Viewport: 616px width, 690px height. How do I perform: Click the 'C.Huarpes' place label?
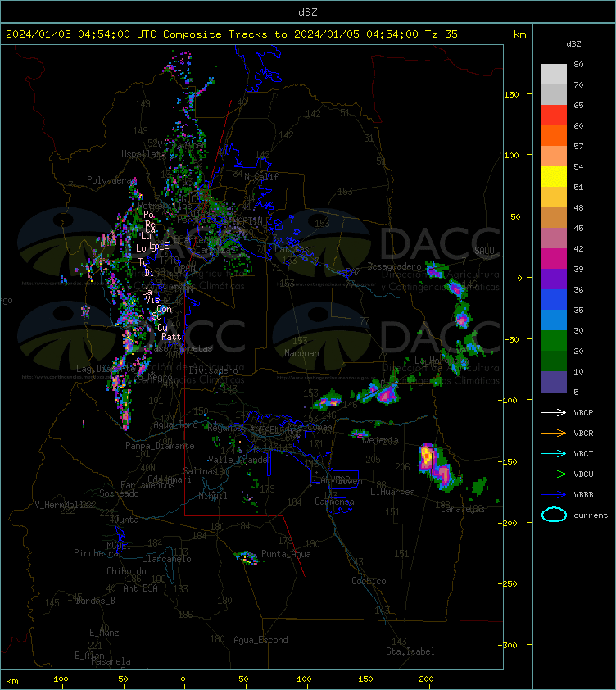click(x=392, y=492)
